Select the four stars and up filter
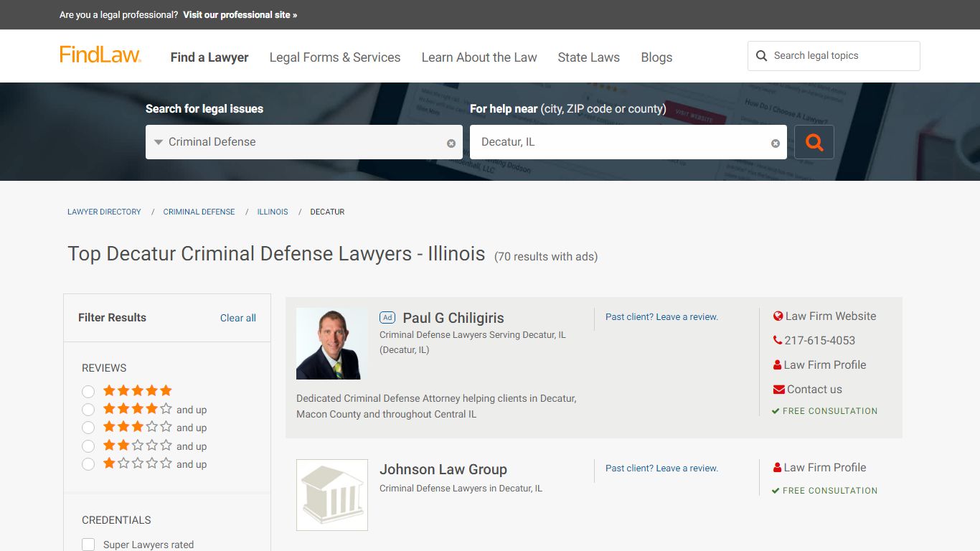980x551 pixels. 88,410
